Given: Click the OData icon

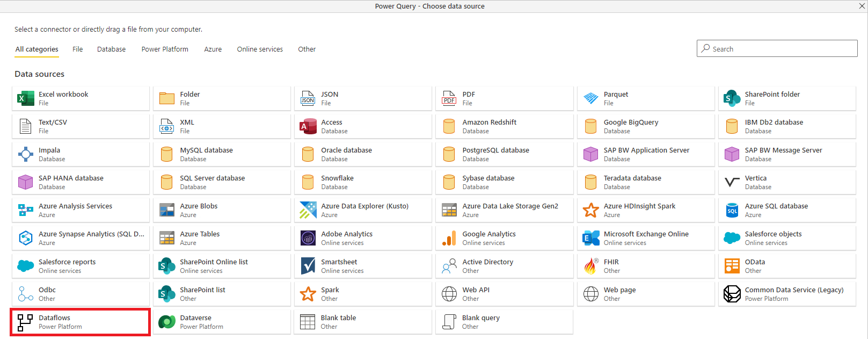Looking at the screenshot, I should point(732,266).
